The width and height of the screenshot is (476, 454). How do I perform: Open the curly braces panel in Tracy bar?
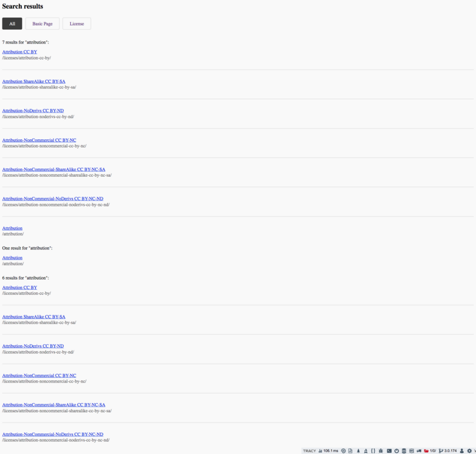[373, 451]
